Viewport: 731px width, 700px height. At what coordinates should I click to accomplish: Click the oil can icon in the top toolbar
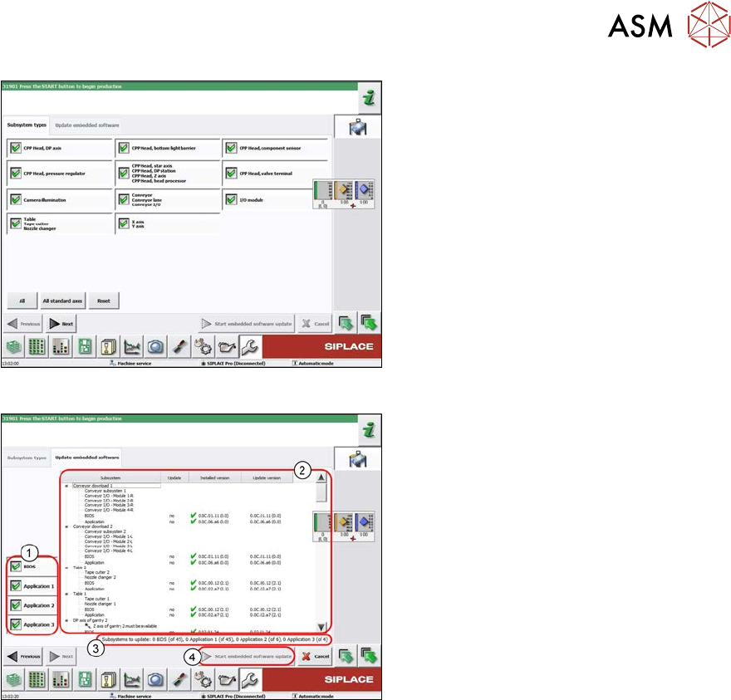click(227, 347)
